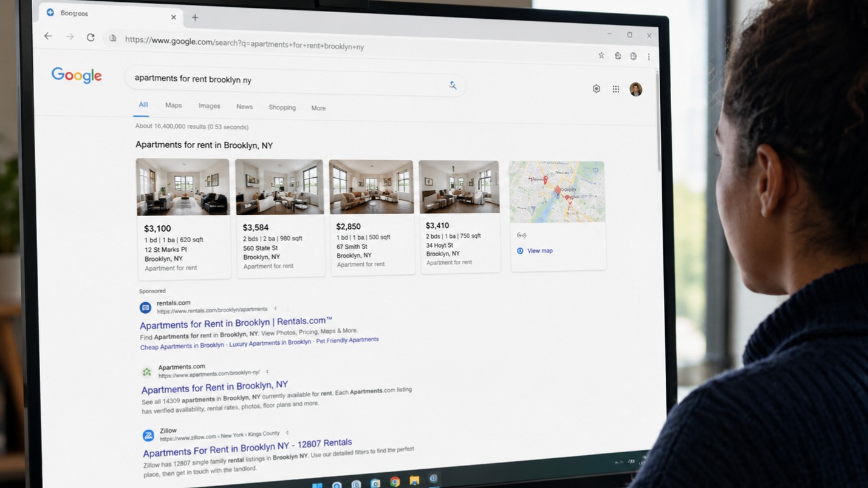Click the browser forward arrow
Viewport: 868px width, 488px height.
[70, 37]
